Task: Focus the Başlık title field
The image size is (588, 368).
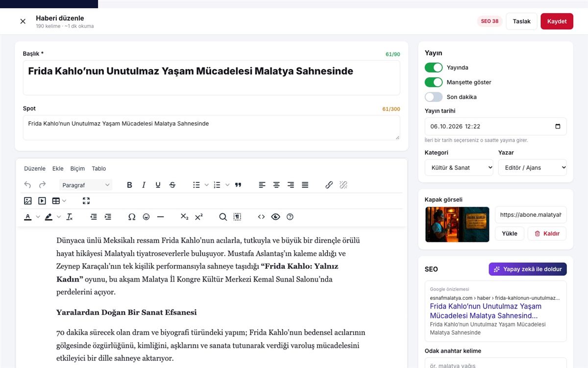Action: [211, 78]
